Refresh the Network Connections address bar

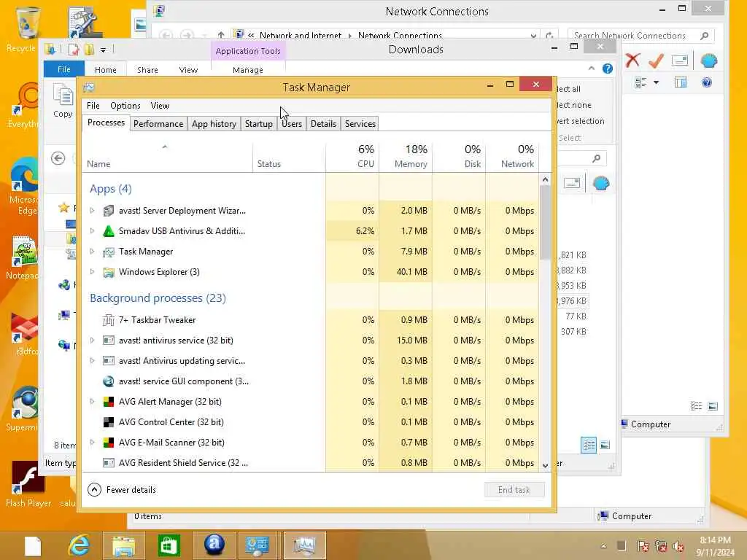click(x=549, y=35)
